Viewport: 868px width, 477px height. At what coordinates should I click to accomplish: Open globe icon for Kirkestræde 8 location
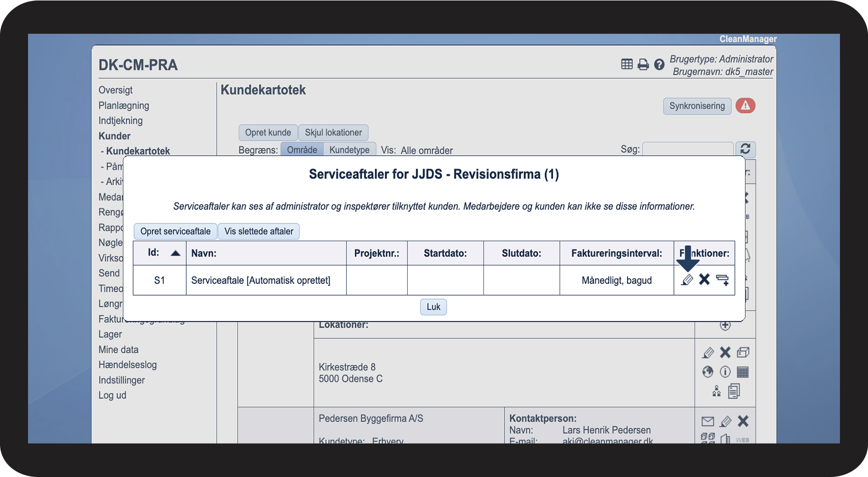pos(707,372)
